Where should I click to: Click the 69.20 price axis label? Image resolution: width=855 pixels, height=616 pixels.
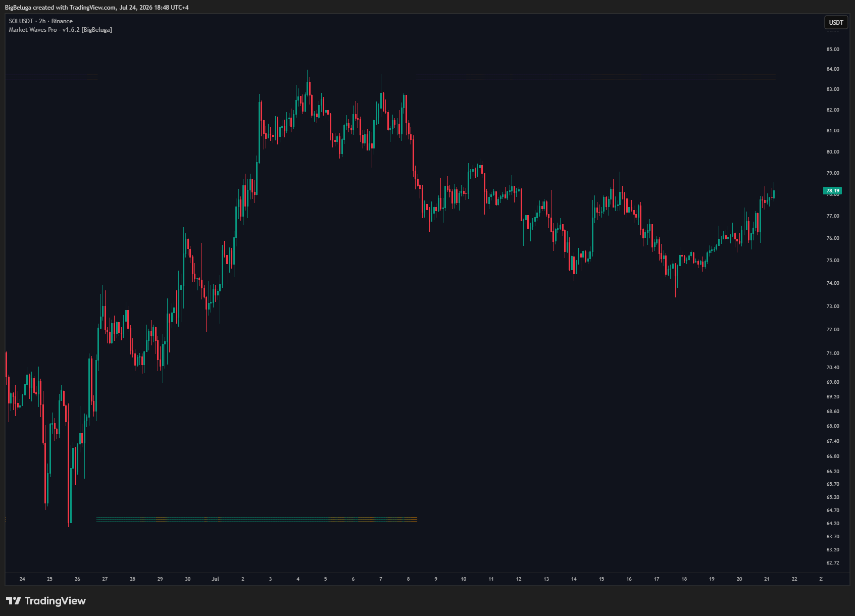[x=833, y=397]
